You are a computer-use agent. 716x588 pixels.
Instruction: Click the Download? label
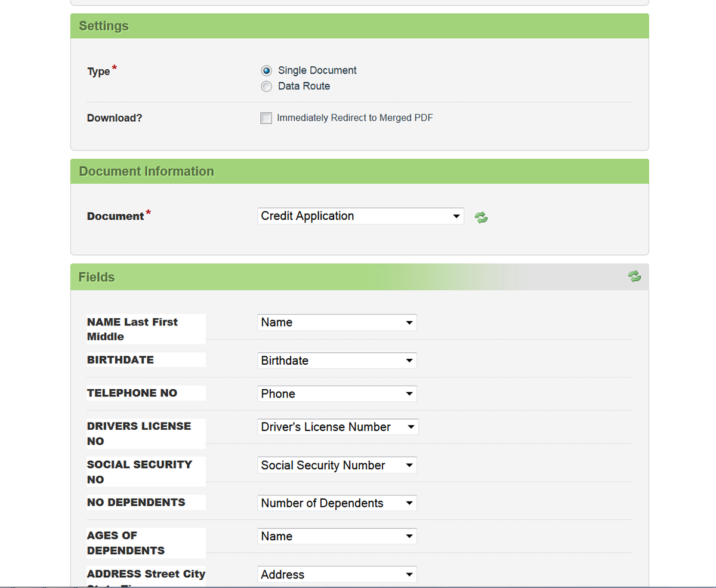tap(115, 118)
